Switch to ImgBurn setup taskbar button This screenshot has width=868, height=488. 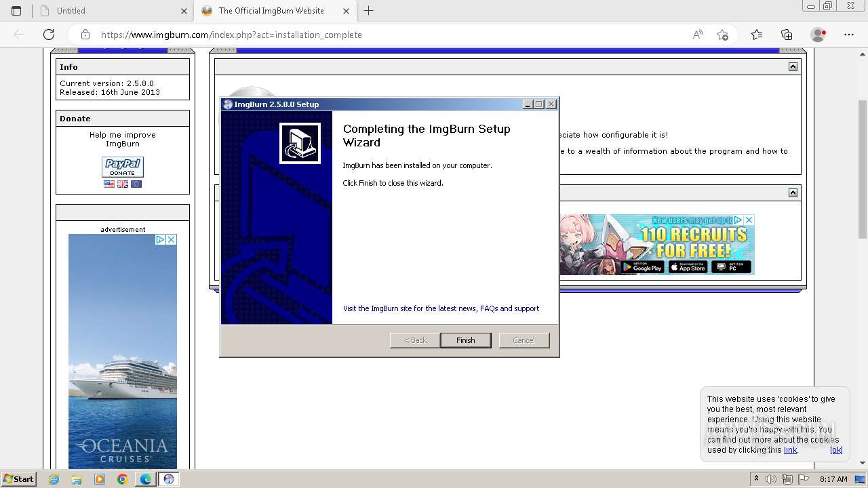(169, 479)
